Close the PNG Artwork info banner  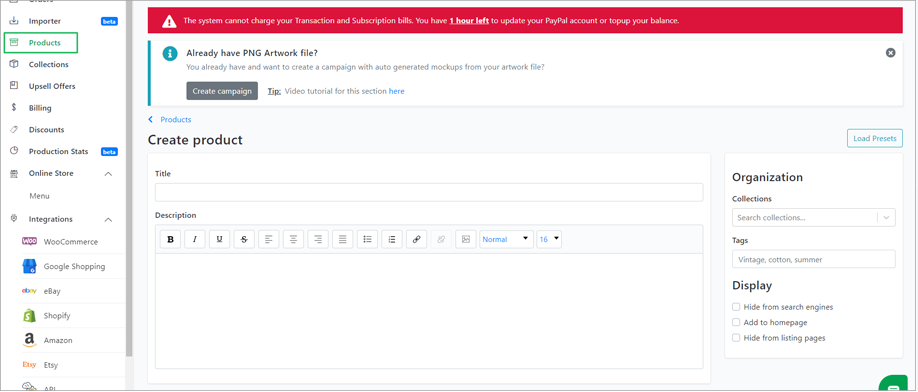point(890,53)
